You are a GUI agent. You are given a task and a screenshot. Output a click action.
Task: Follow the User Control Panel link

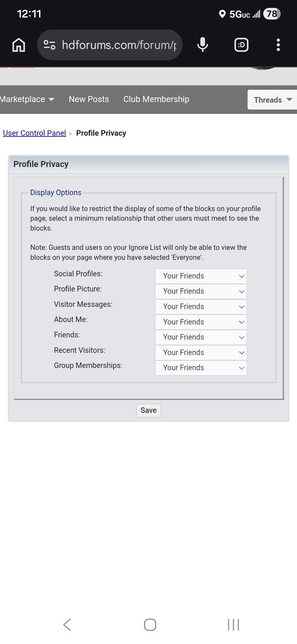tap(35, 133)
